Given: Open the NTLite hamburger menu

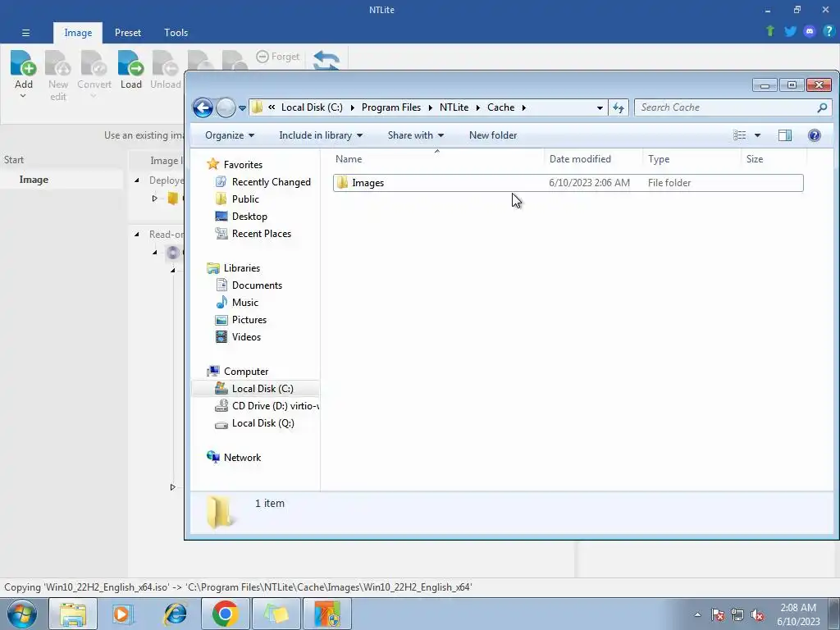Looking at the screenshot, I should [x=25, y=33].
